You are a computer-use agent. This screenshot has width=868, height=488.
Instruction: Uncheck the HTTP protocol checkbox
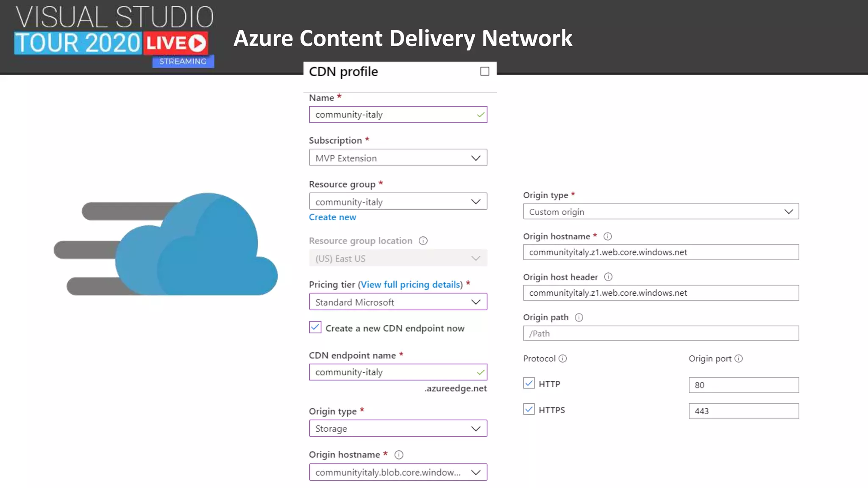tap(529, 383)
